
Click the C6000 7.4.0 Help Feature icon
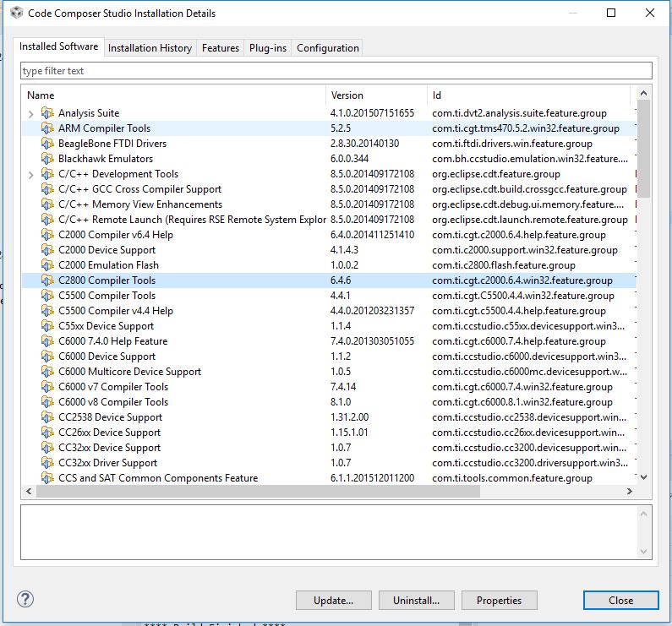[x=47, y=341]
